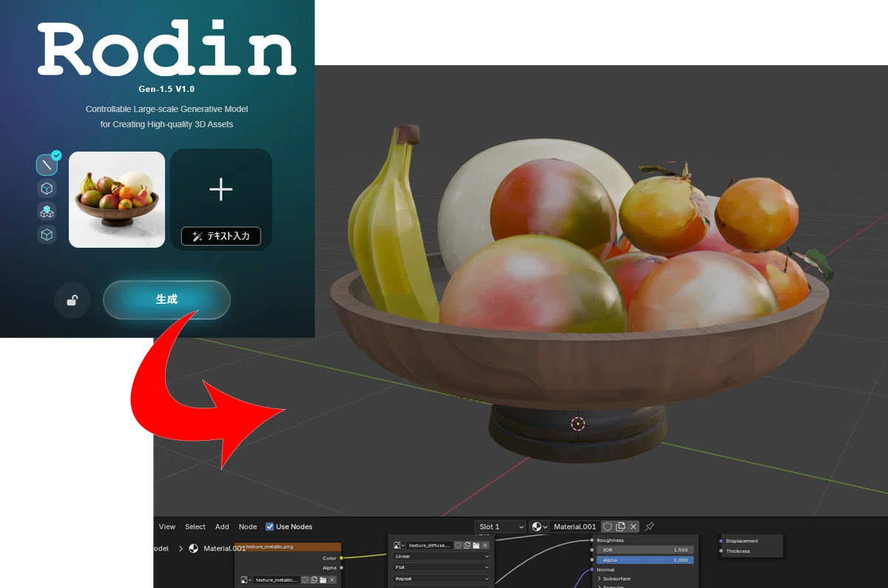Click the Alpha 1.000 slider
The height and width of the screenshot is (588, 888).
click(x=645, y=560)
